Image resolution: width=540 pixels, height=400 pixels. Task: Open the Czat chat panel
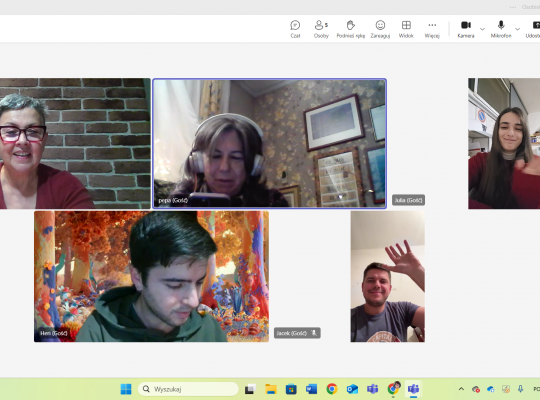[x=295, y=29]
